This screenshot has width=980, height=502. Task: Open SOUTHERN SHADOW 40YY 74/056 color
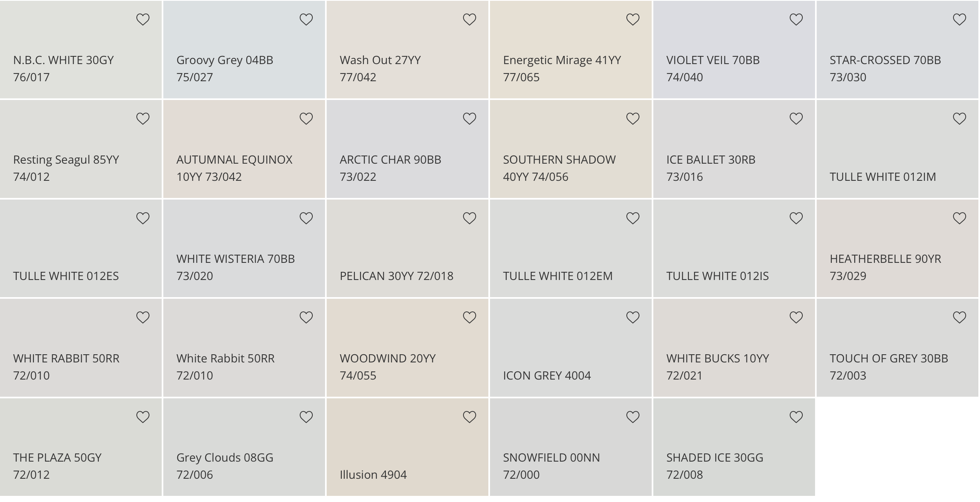tap(571, 149)
